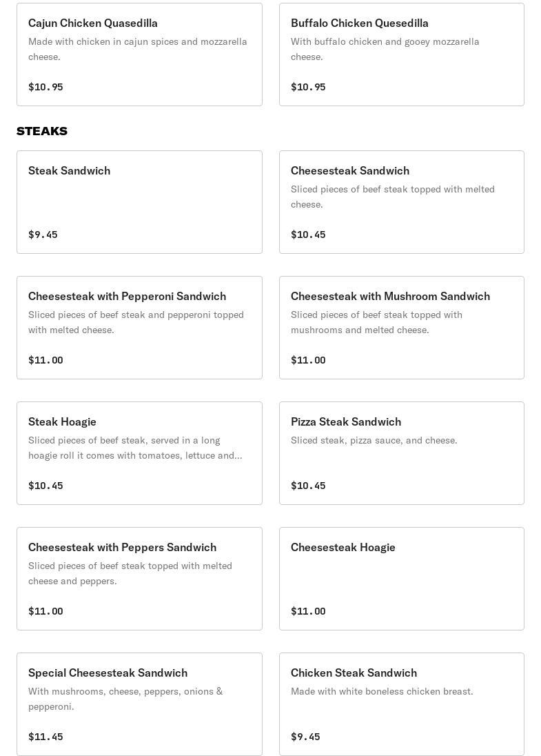541x756 pixels.
Task: Choose the Steak Sandwich menu item
Action: [139, 202]
